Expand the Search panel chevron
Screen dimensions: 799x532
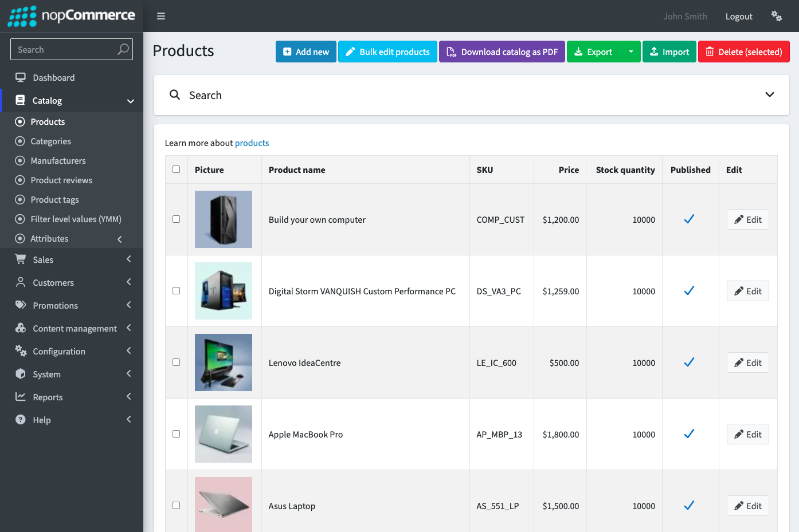pos(770,95)
